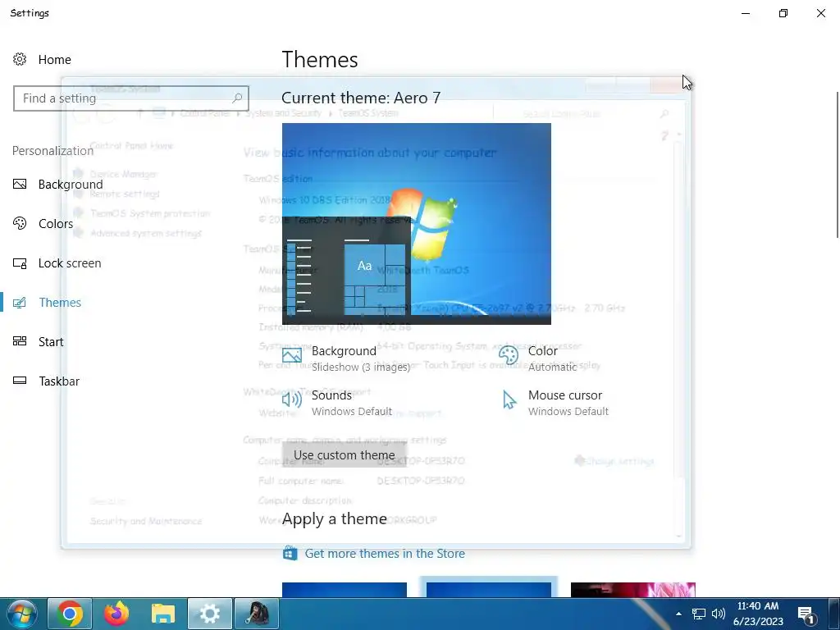840x630 pixels.
Task: Click the Themes brush sidebar icon
Action: [x=20, y=303]
